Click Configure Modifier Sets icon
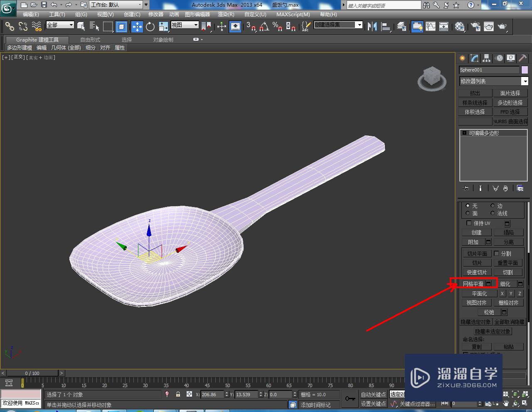532x412 pixels. click(x=520, y=188)
